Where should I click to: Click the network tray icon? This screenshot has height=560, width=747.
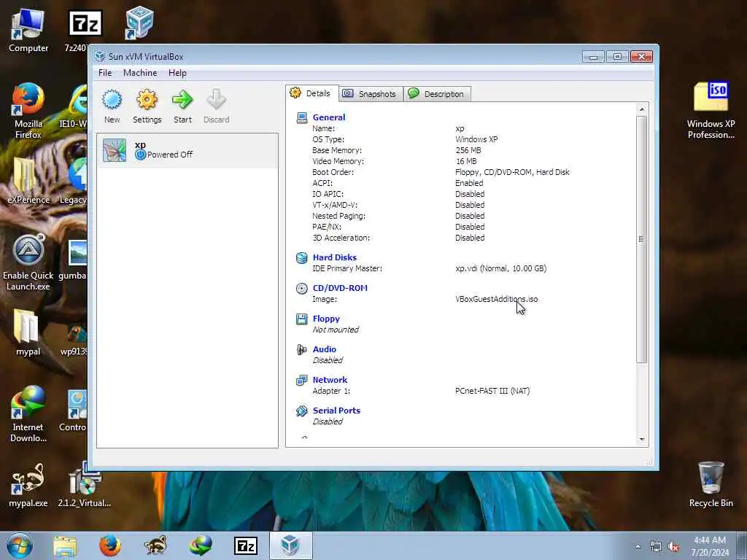tap(656, 547)
